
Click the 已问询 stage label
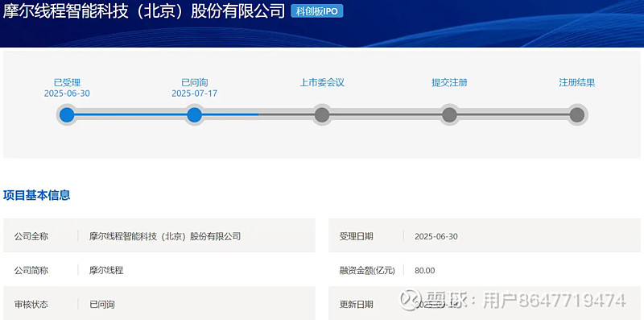click(x=194, y=83)
